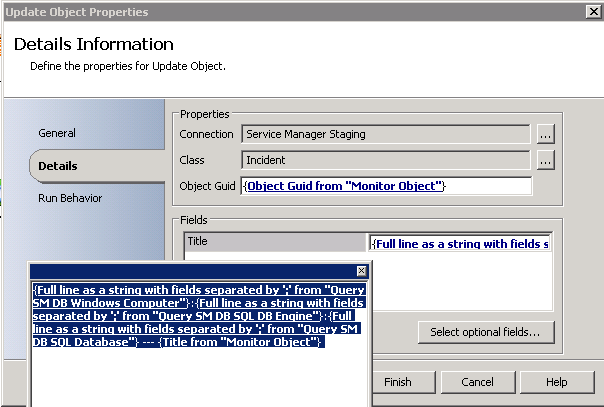Open the Connection browse ellipsis button
604x407 pixels.
coord(545,134)
